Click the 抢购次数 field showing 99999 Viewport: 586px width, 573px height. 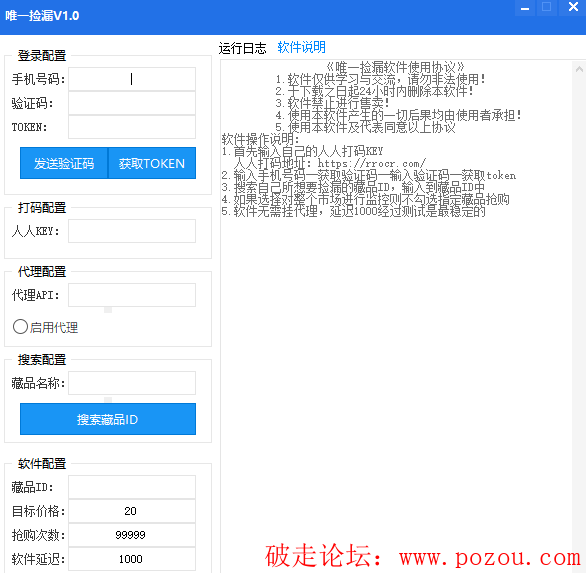click(x=132, y=535)
